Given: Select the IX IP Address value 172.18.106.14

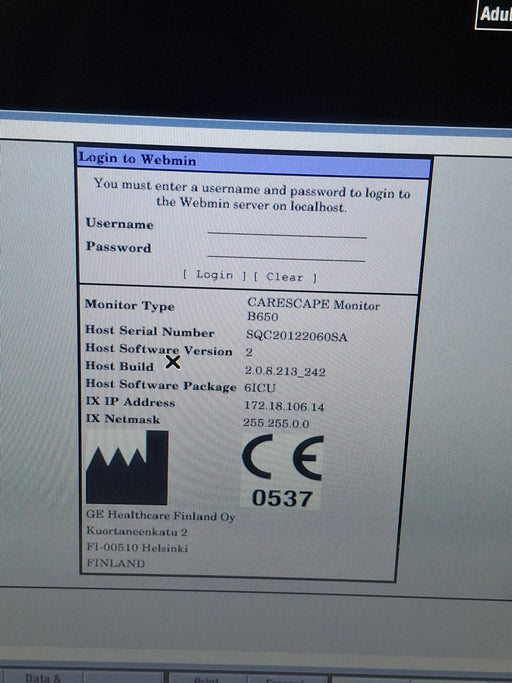Looking at the screenshot, I should pyautogui.click(x=284, y=406).
